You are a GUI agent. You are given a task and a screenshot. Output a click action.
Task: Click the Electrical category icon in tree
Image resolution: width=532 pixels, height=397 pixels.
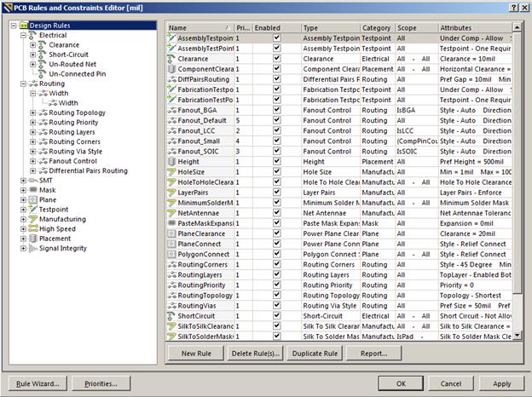(33, 35)
